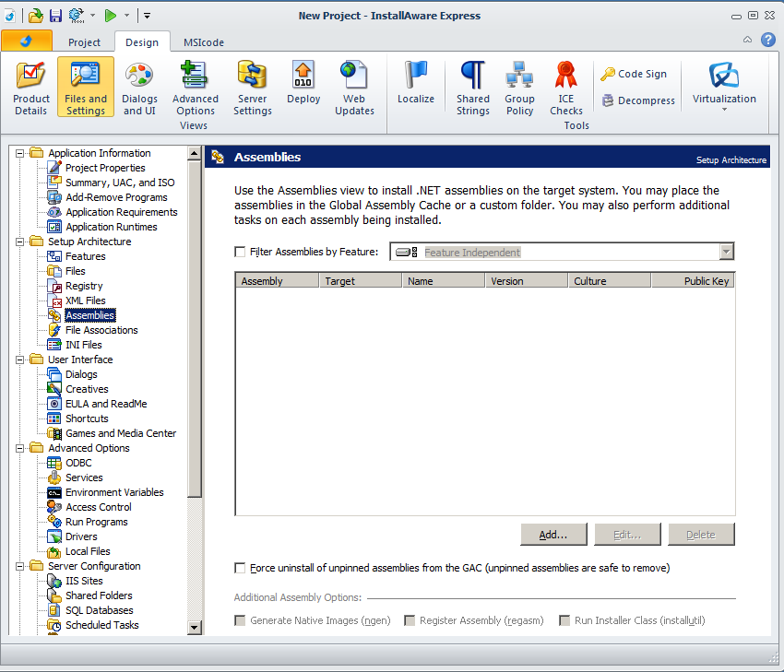Toggle Run Installer Class (installutil) checkbox

coord(564,620)
